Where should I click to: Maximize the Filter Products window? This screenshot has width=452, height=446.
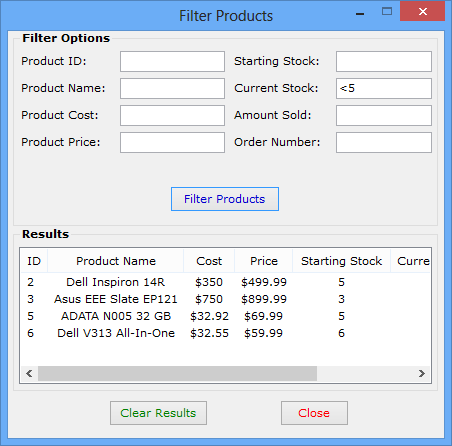pyautogui.click(x=387, y=12)
